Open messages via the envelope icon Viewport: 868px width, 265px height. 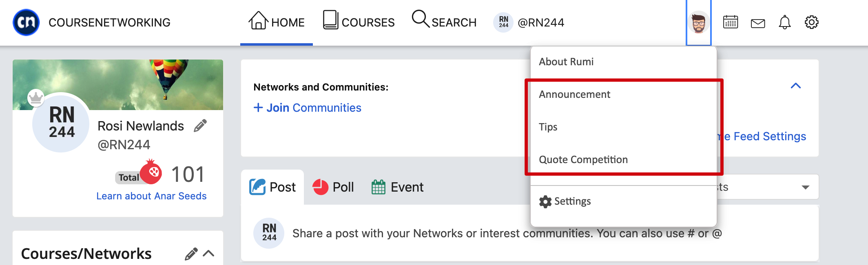(758, 23)
